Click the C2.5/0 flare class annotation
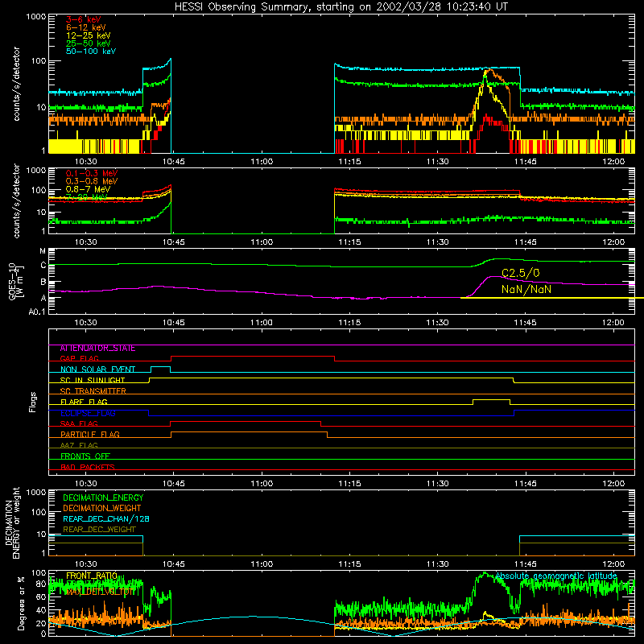This screenshot has height=644, width=644. click(x=520, y=273)
